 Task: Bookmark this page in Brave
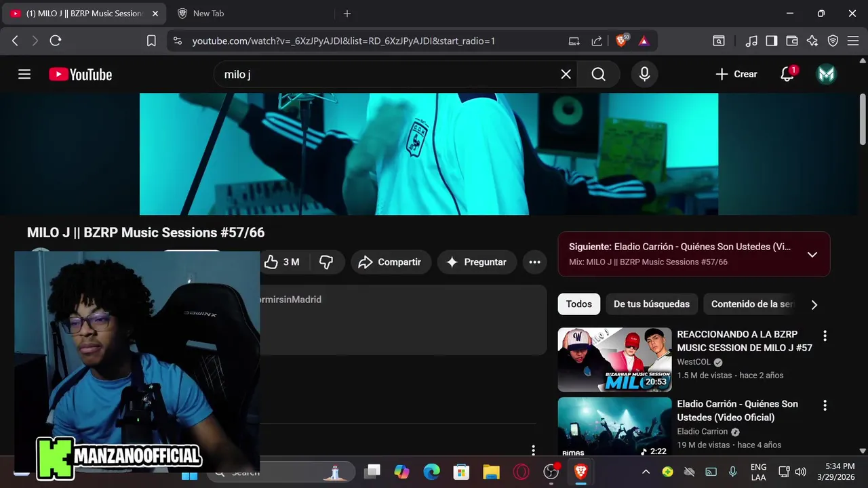point(151,41)
